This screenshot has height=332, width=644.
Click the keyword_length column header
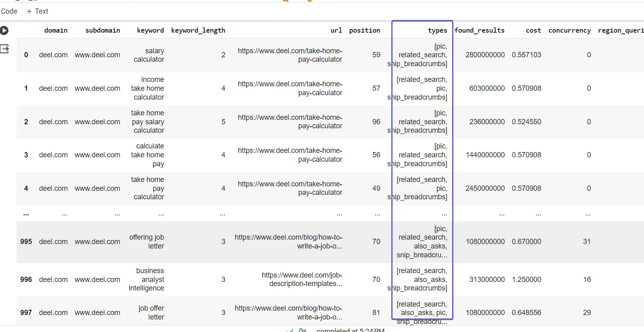tap(198, 30)
